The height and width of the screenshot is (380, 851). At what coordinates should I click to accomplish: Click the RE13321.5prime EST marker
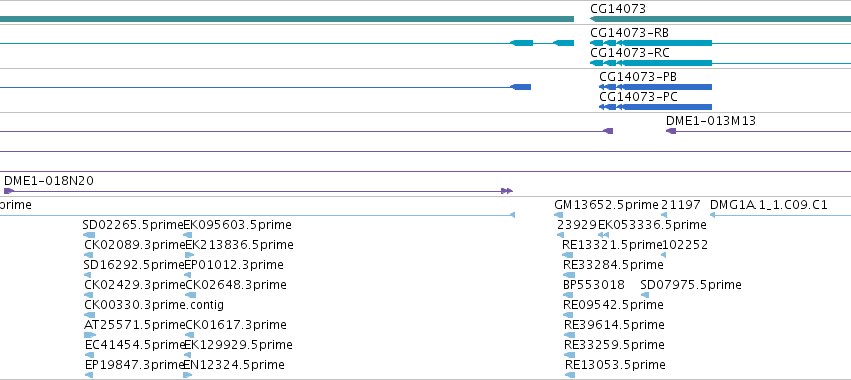pos(568,255)
